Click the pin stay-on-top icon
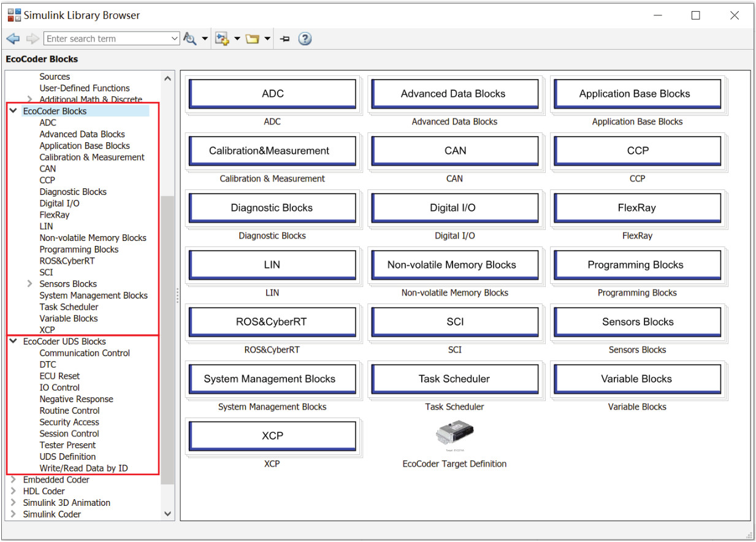Viewport: 756px width, 542px height. [285, 39]
